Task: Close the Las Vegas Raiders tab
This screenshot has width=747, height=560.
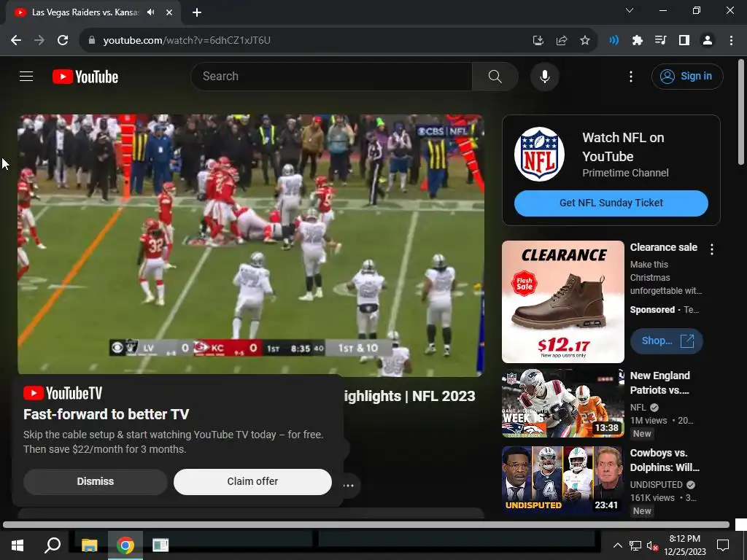Action: click(x=169, y=12)
